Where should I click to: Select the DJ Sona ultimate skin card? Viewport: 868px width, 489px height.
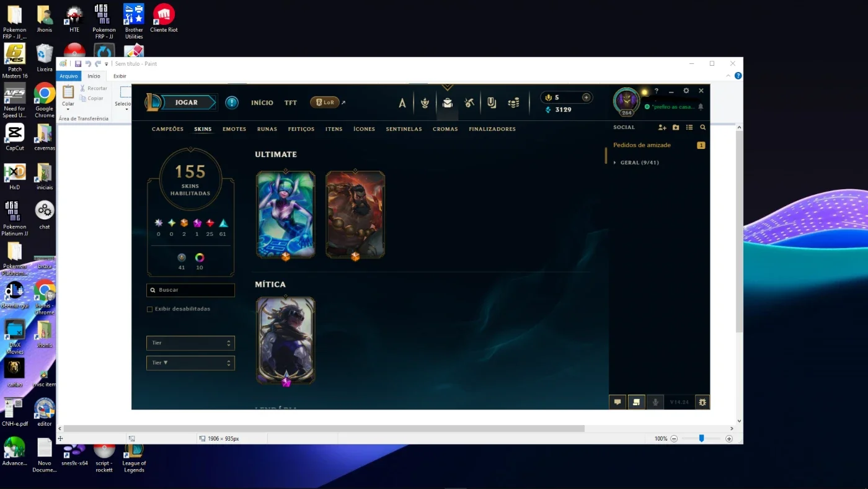click(x=286, y=215)
